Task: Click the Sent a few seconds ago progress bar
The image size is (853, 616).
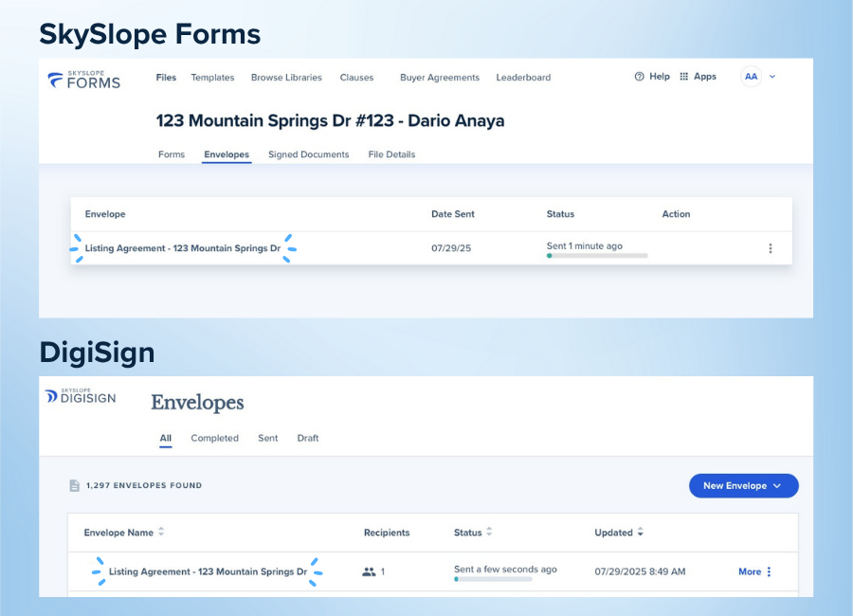Action: tap(493, 580)
